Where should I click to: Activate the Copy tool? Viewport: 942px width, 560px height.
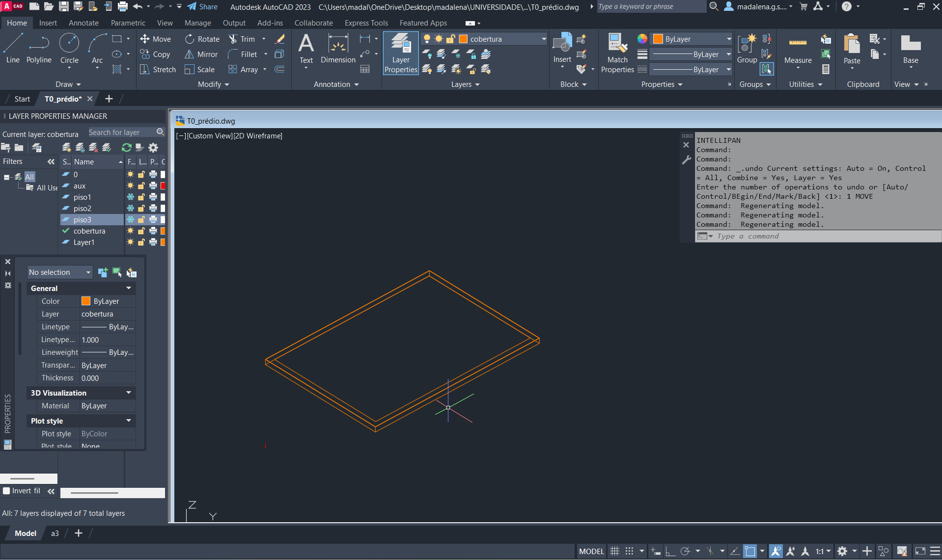[x=155, y=54]
